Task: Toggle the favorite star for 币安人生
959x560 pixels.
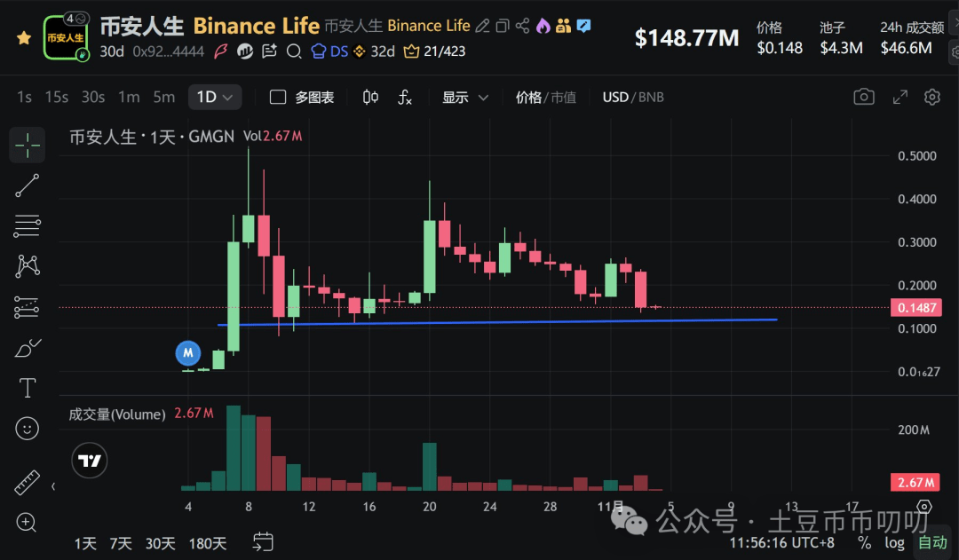Action: (24, 38)
